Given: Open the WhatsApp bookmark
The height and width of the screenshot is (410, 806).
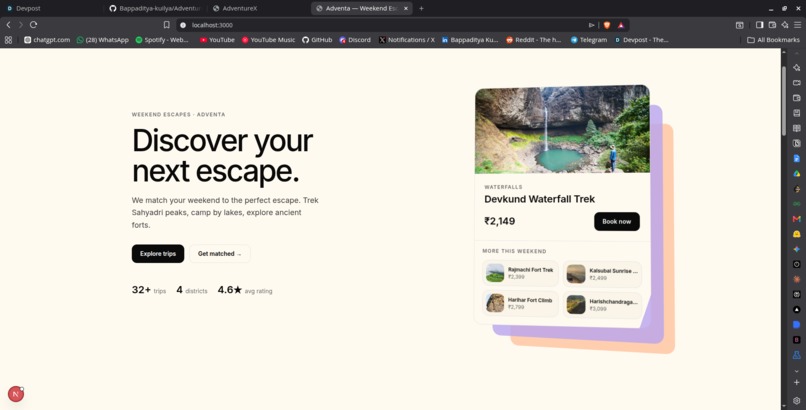Looking at the screenshot, I should click(x=102, y=40).
